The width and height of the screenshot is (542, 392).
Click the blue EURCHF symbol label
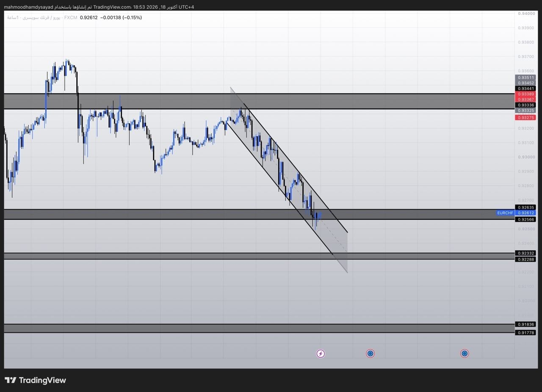point(505,213)
